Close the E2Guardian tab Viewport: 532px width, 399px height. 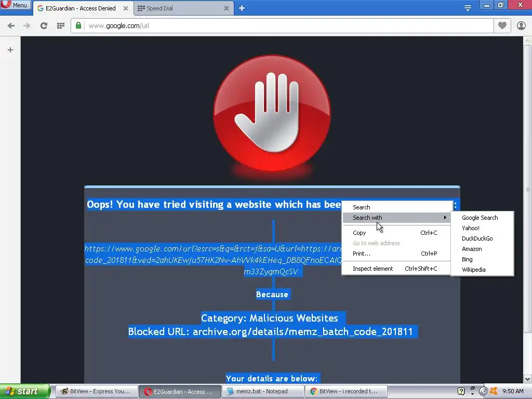126,8
